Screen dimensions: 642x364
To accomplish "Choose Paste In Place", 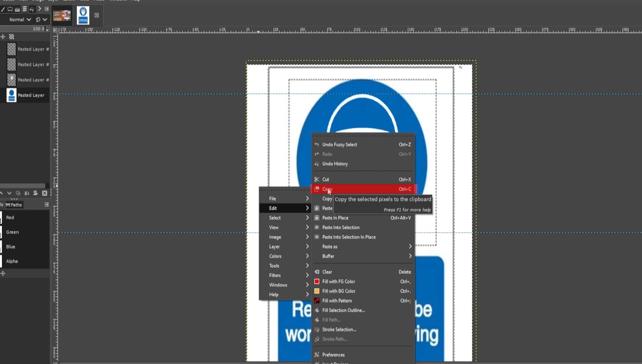I will coord(363,218).
